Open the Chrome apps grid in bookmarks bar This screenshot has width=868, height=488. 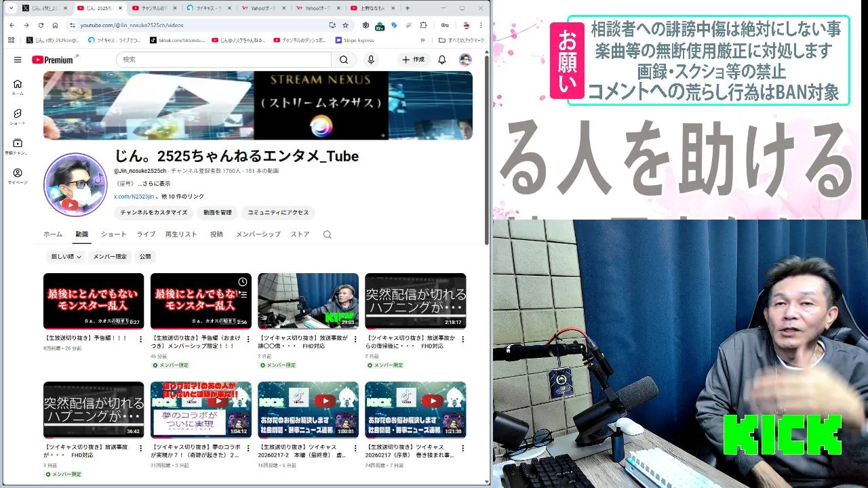pyautogui.click(x=12, y=40)
